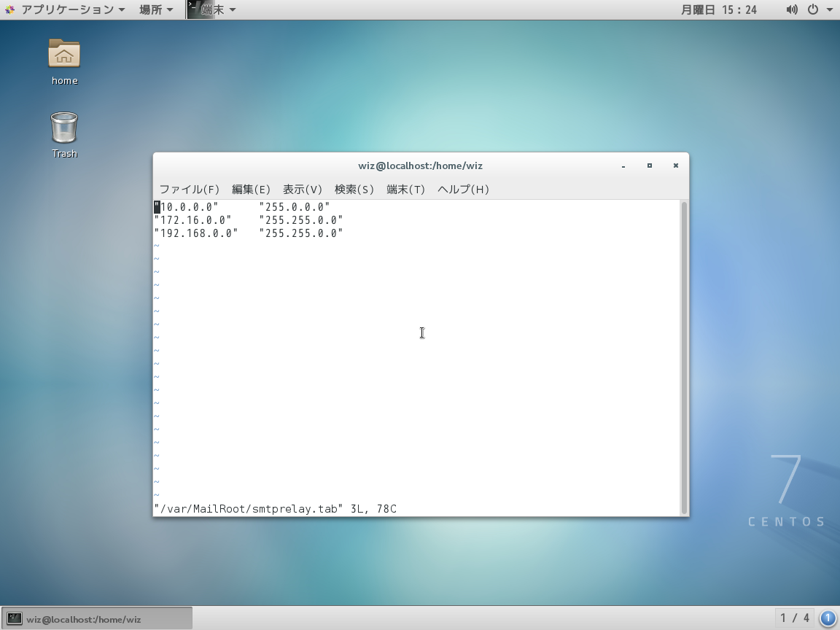The width and height of the screenshot is (840, 630).
Task: Click the text "172.16.0.0" in terminal
Action: click(x=192, y=220)
